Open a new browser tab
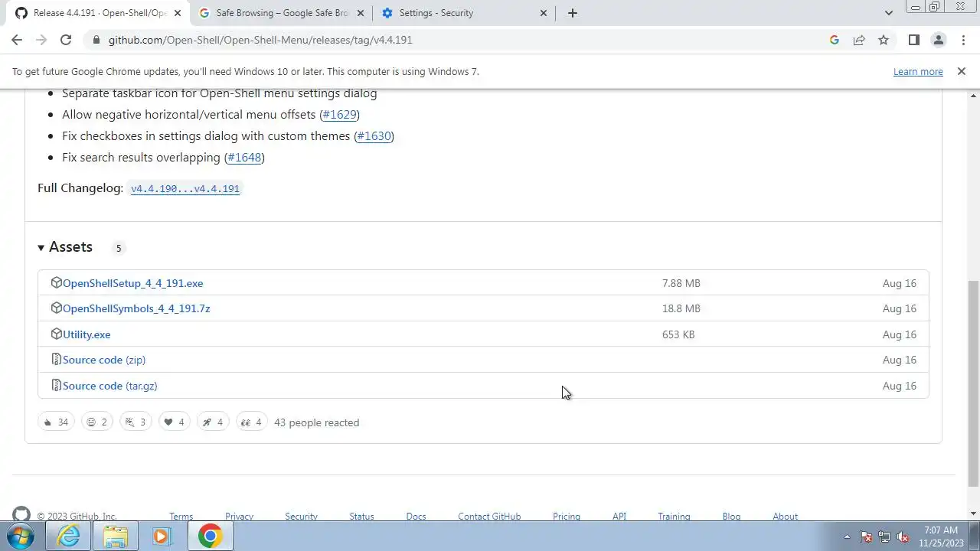The image size is (980, 551). point(572,13)
